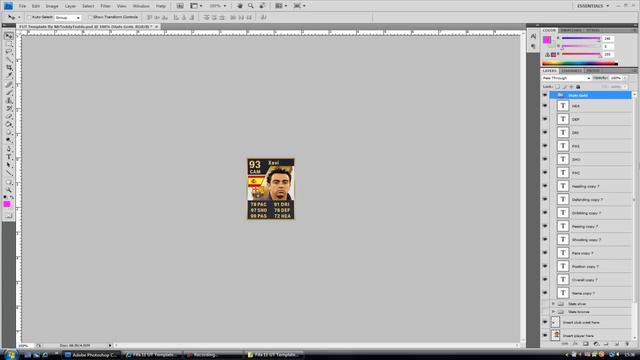Select the Eyedropper tool
The image size is (640, 360).
tap(9, 75)
